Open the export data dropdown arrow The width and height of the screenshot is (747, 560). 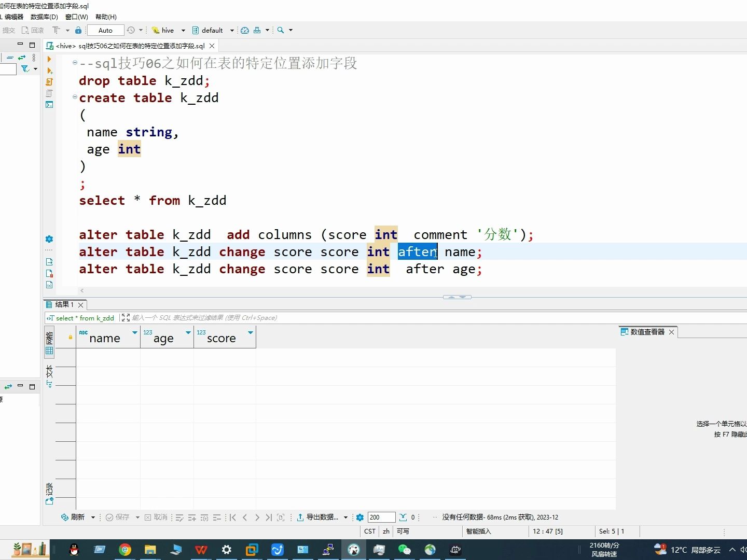click(345, 517)
